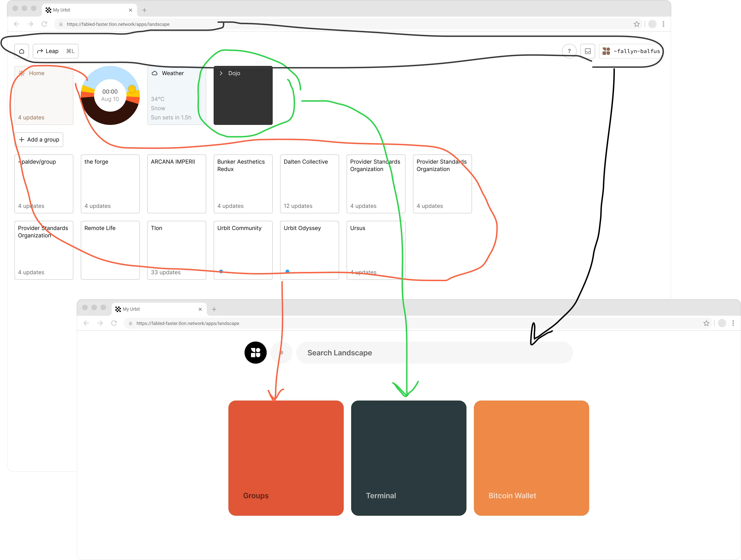Image resolution: width=741 pixels, height=560 pixels.
Task: Expand the Dojo tile chevron
Action: (x=221, y=73)
